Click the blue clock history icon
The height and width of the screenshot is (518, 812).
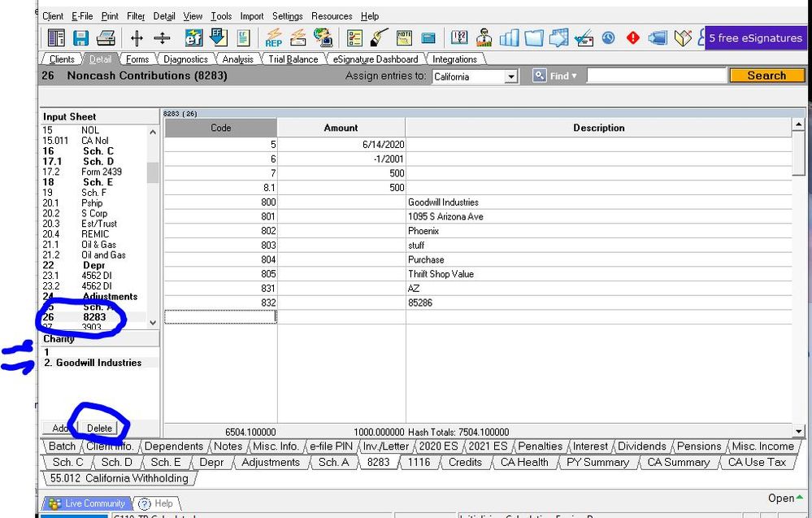coord(609,37)
